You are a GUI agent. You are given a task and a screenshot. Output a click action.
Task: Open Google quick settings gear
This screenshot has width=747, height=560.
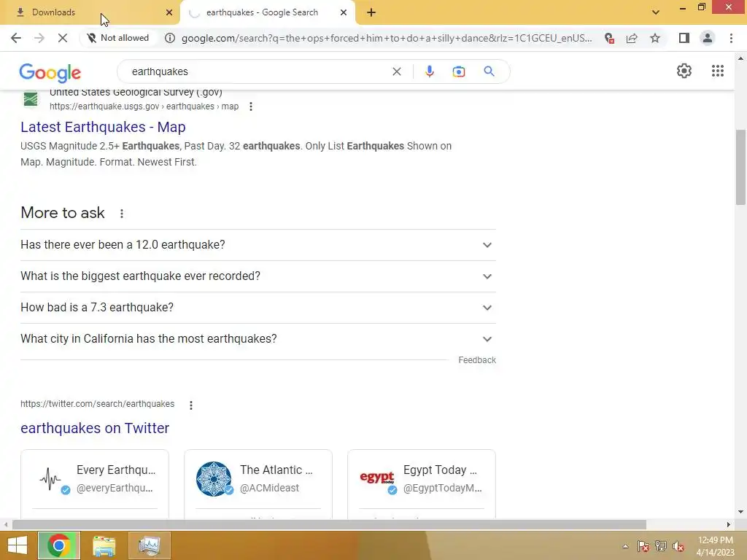(x=684, y=71)
